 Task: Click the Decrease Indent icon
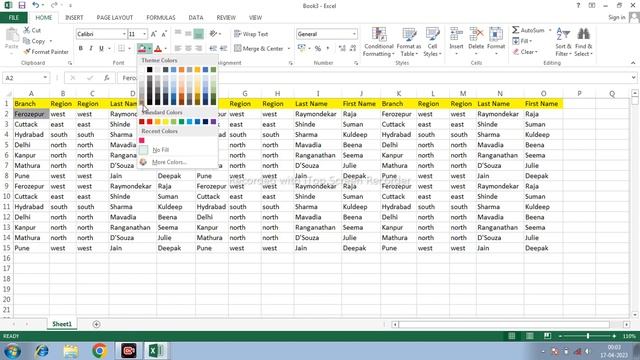(x=213, y=49)
